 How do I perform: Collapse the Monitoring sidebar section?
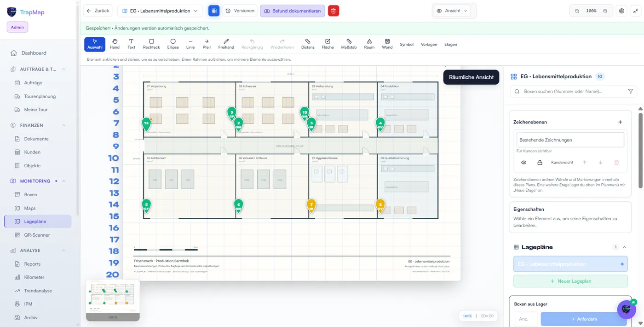click(63, 181)
